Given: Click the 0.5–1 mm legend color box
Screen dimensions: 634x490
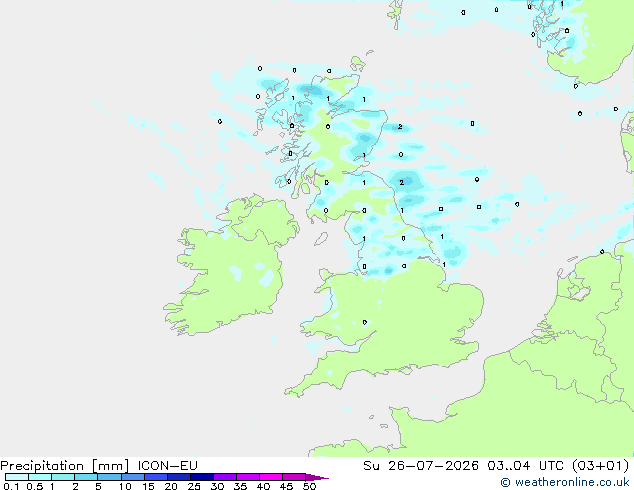Looking at the screenshot, I should pyautogui.click(x=40, y=477).
